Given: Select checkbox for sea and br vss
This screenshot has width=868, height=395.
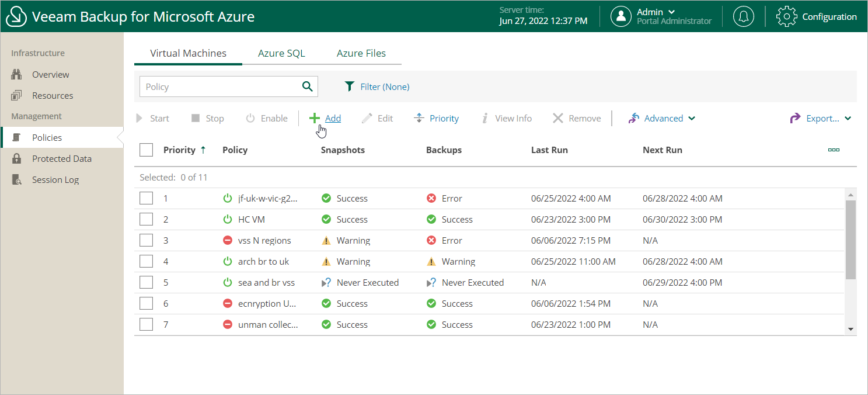Looking at the screenshot, I should coord(146,283).
